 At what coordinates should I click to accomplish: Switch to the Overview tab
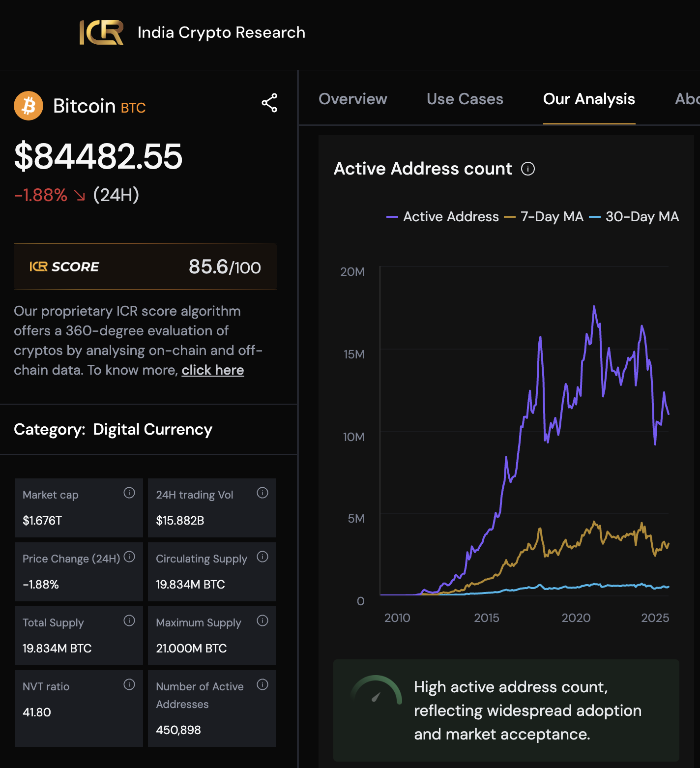[352, 99]
